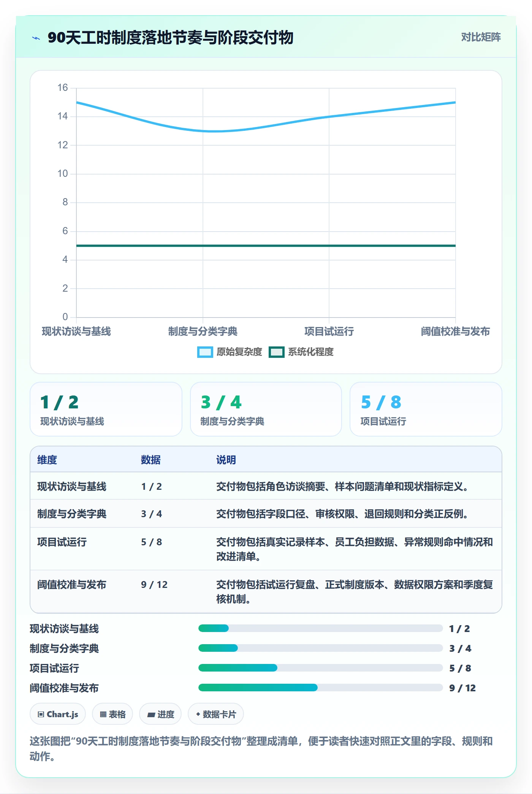The height and width of the screenshot is (794, 532).
Task: Select the 现状访谈与基线 table row cell
Action: [x=72, y=486]
